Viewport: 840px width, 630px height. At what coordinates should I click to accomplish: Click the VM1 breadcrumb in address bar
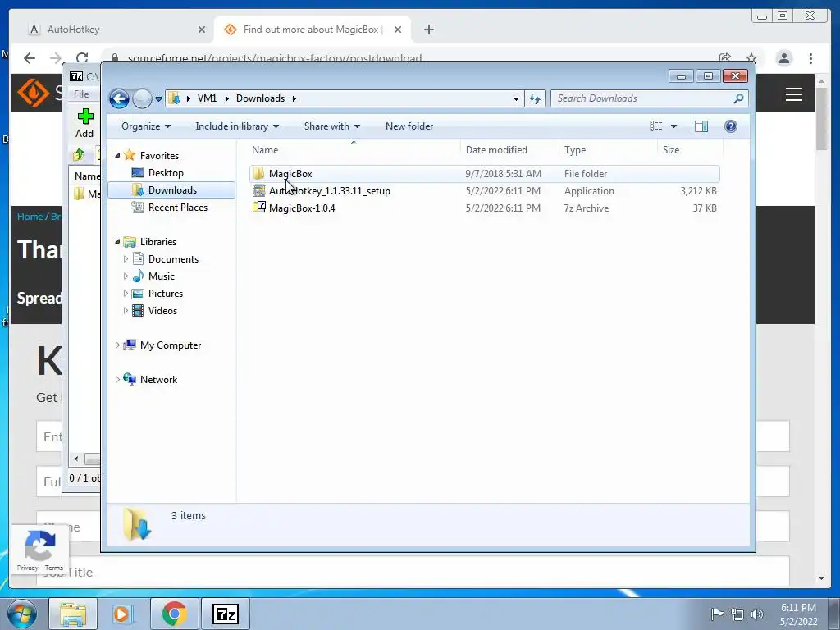pyautogui.click(x=207, y=98)
